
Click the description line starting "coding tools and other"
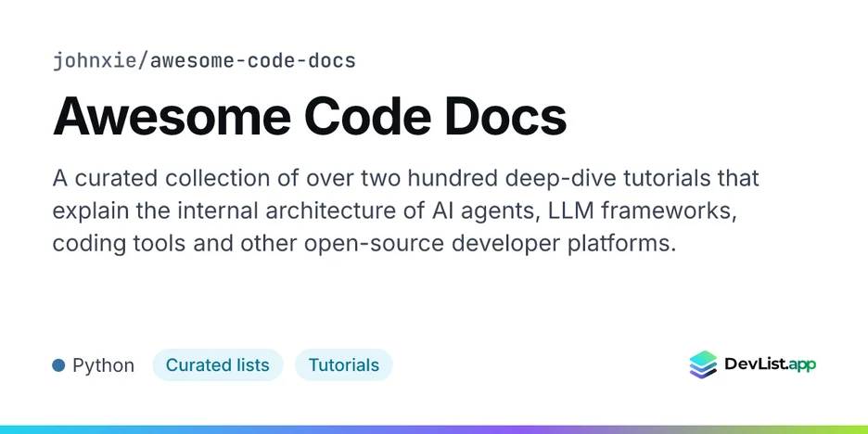[364, 244]
